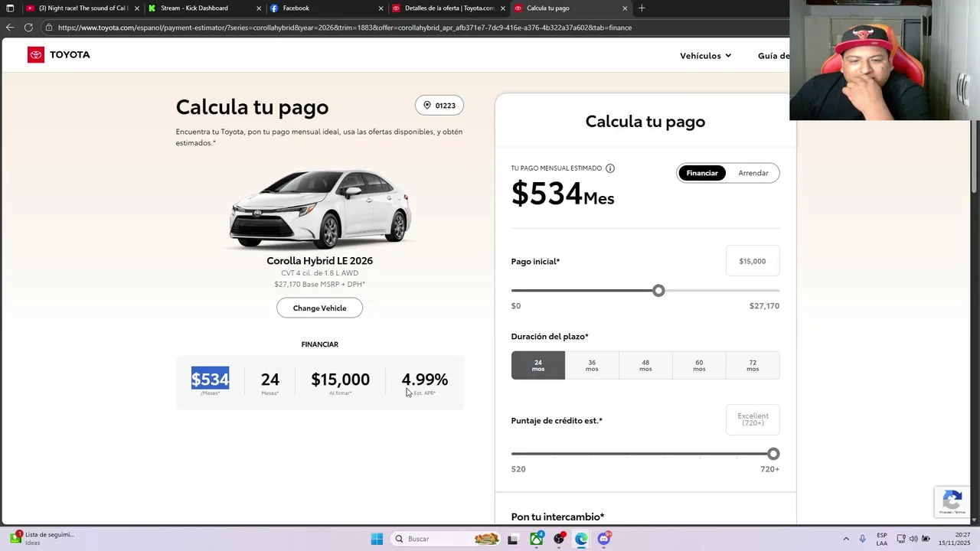Screen dimensions: 980x551
Task: Click the Pon tu intercambio heading
Action: click(557, 517)
